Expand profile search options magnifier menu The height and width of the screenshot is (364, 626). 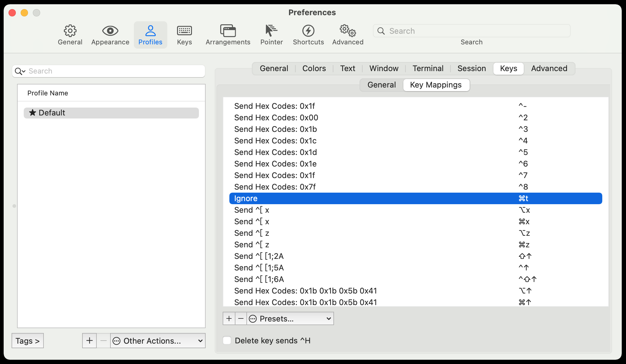coord(20,71)
